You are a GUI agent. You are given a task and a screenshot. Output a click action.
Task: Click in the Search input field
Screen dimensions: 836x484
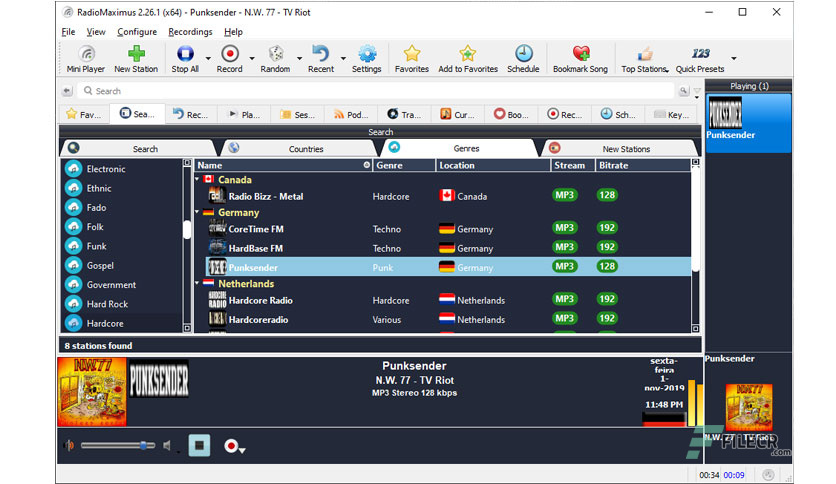pos(376,91)
